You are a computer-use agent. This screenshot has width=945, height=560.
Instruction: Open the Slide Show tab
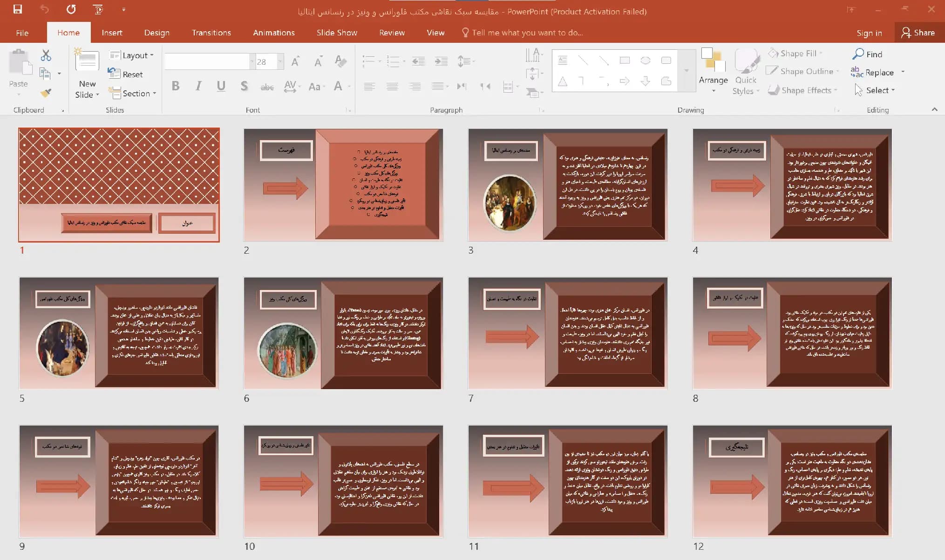[337, 33]
